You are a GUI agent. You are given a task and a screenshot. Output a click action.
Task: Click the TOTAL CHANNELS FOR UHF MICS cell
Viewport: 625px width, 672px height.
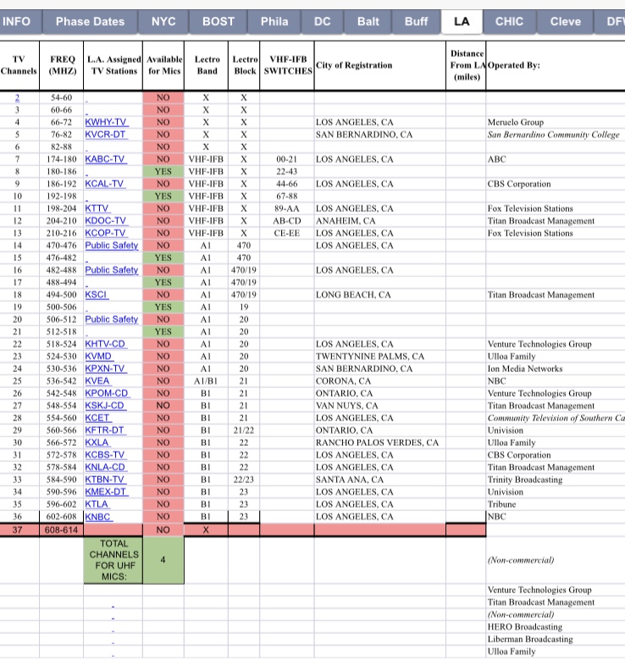113,560
